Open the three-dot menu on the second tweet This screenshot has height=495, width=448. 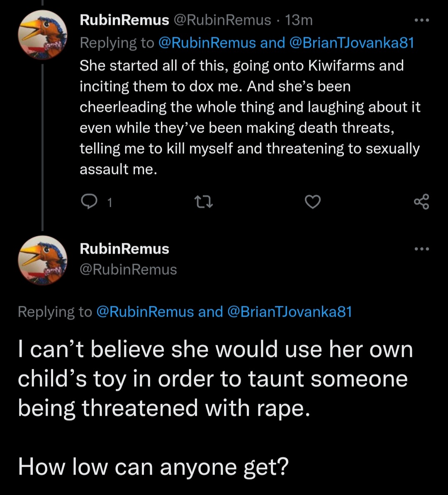[x=422, y=249]
